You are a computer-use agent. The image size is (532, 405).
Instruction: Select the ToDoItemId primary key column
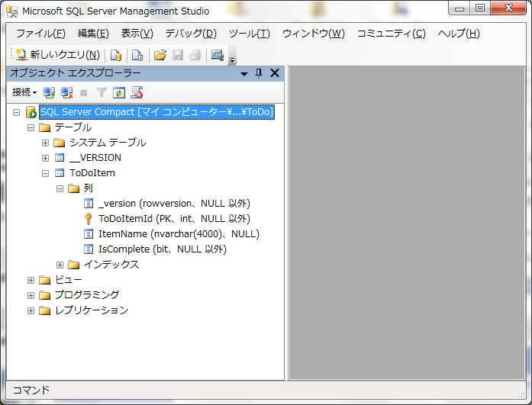174,219
